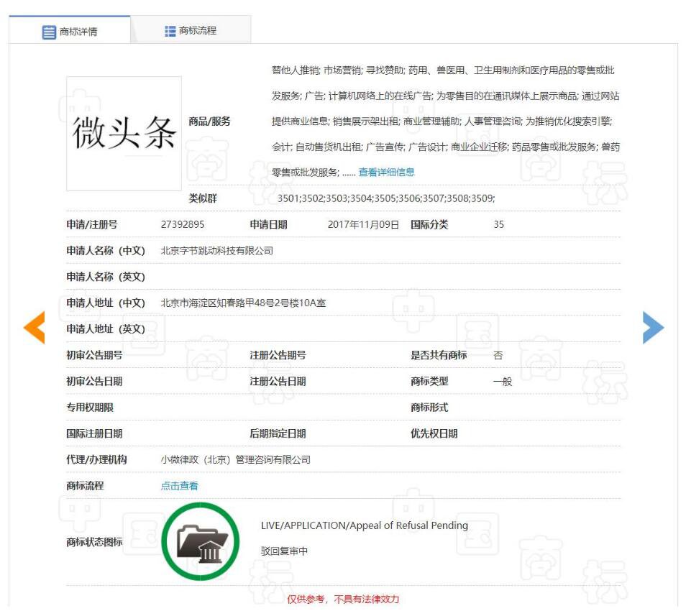Click the green folder trademark status icon

201,542
